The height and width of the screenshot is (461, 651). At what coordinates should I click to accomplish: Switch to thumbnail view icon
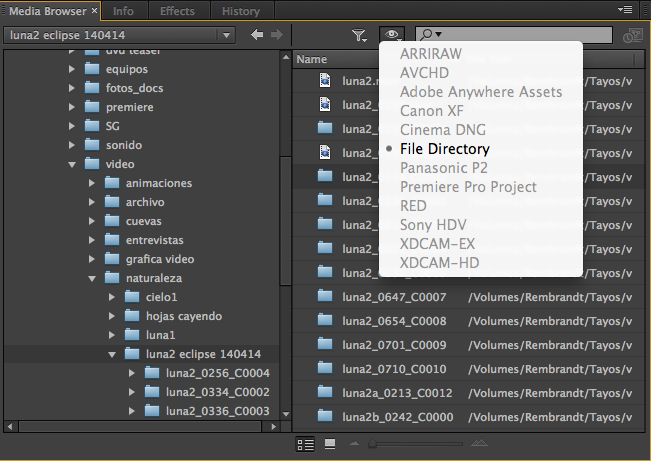coord(330,443)
